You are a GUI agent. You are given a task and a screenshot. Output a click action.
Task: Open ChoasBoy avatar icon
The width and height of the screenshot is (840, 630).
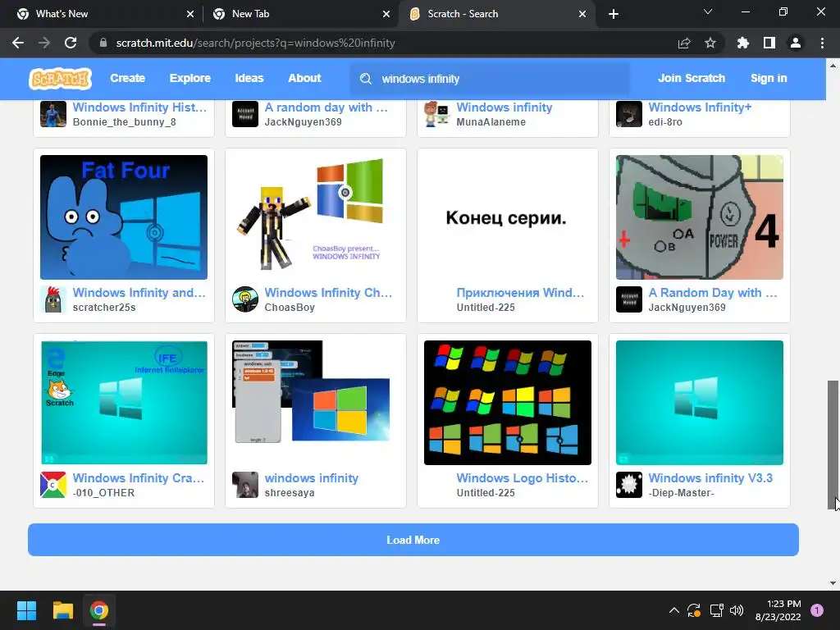pyautogui.click(x=245, y=299)
